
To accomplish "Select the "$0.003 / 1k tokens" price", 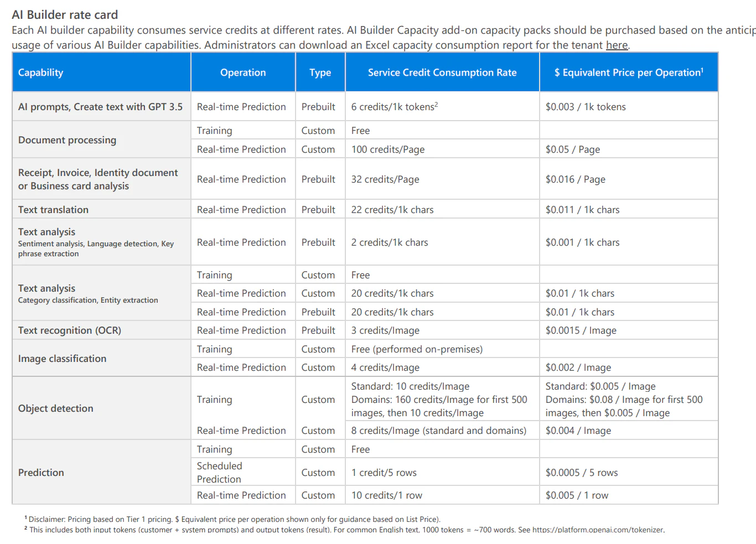I will pyautogui.click(x=586, y=107).
